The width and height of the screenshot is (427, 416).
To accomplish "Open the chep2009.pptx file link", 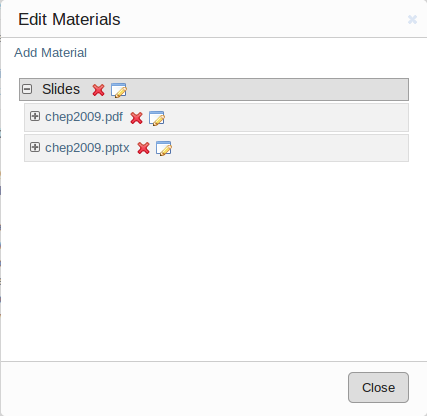I will 87,148.
